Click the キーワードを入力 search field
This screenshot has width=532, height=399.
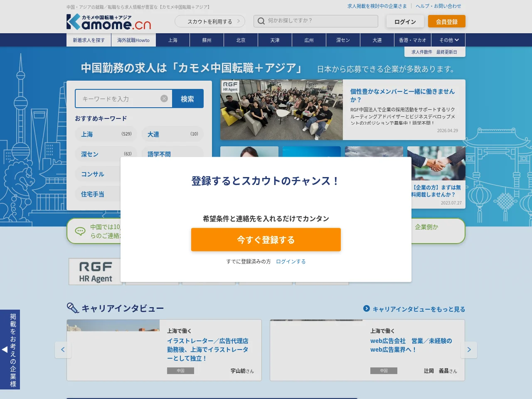coord(124,99)
